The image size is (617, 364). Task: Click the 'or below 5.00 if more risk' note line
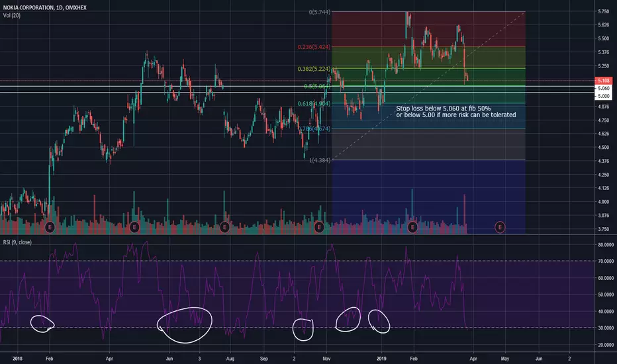[x=456, y=115]
